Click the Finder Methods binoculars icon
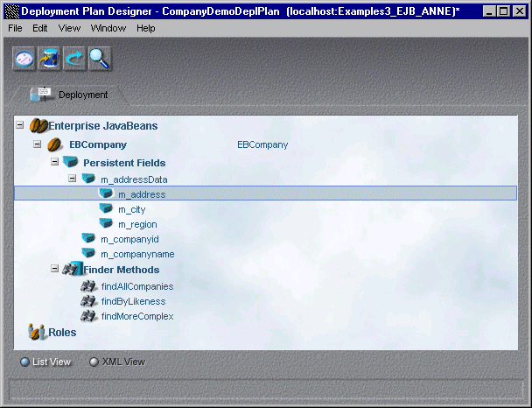This screenshot has width=532, height=408. point(73,269)
